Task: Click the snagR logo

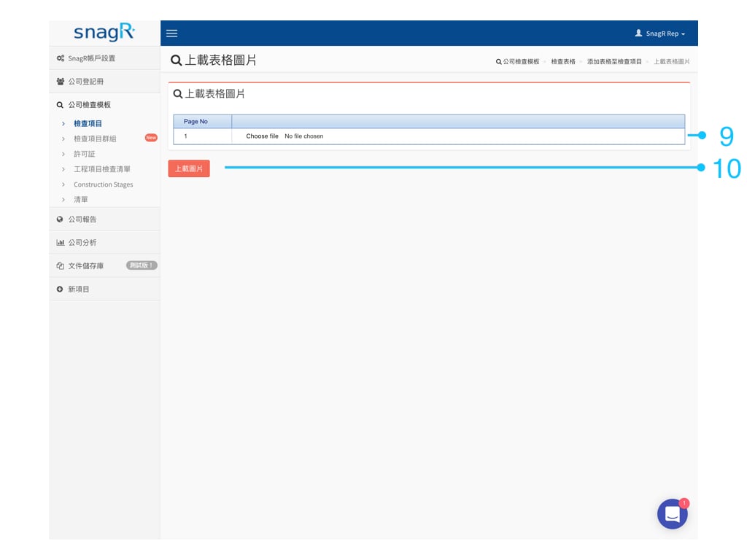Action: tap(104, 32)
